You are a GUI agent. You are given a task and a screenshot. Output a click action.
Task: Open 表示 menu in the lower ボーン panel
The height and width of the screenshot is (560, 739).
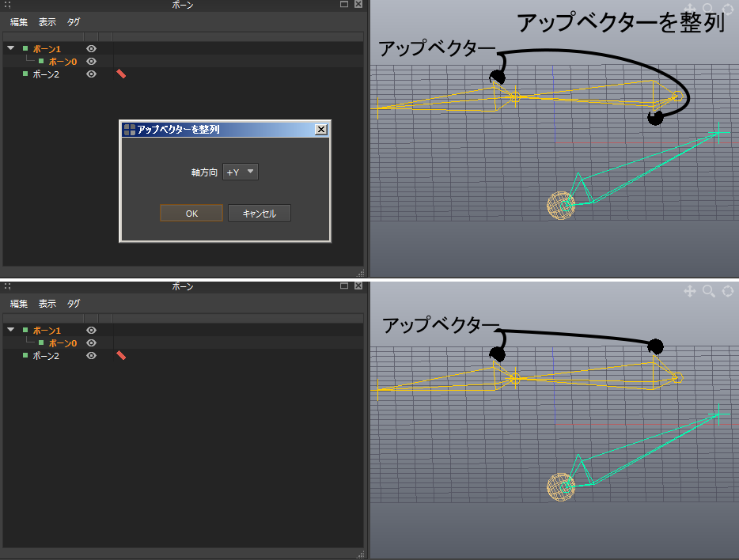point(47,304)
